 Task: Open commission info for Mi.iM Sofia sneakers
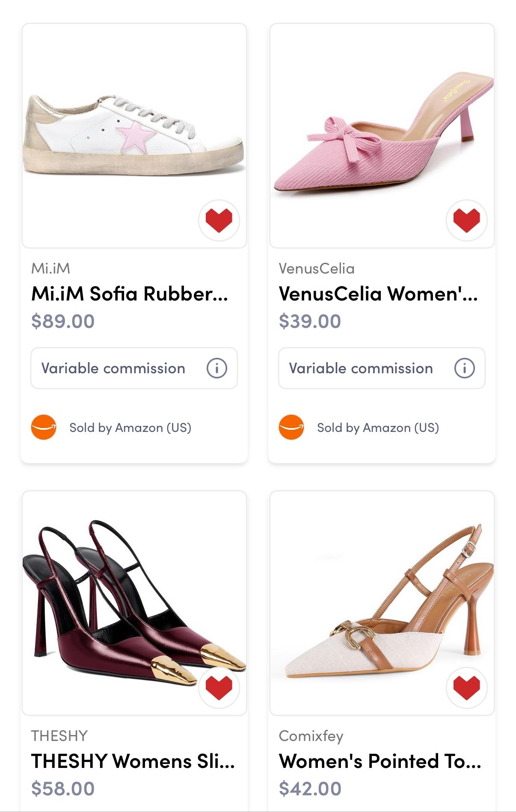216,368
